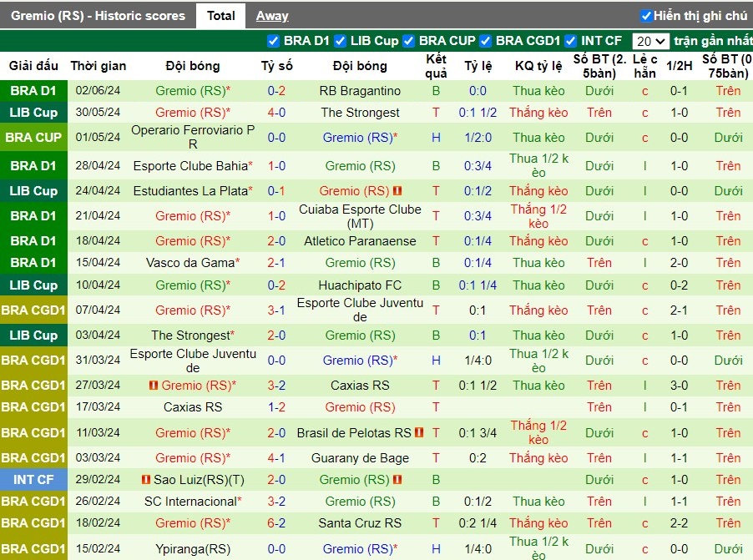Screen dimensions: 753x560
Task: Click Gremio (RS) title Historic scores heading
Action: [98, 16]
